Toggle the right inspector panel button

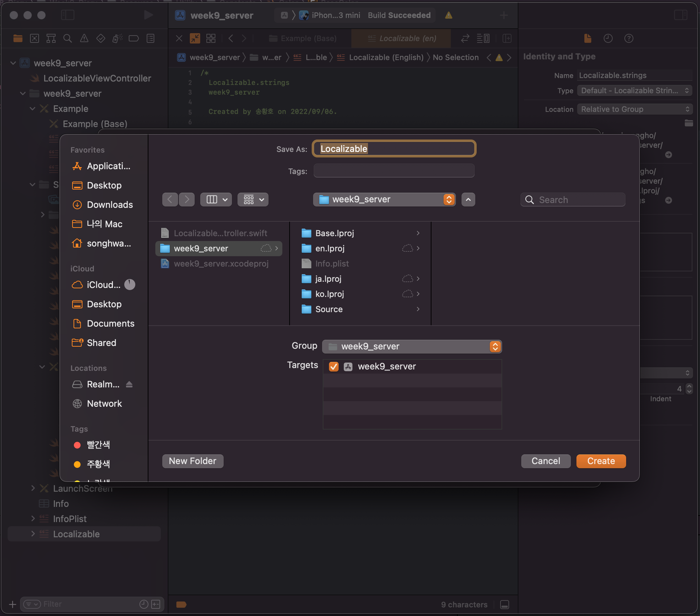click(x=680, y=15)
